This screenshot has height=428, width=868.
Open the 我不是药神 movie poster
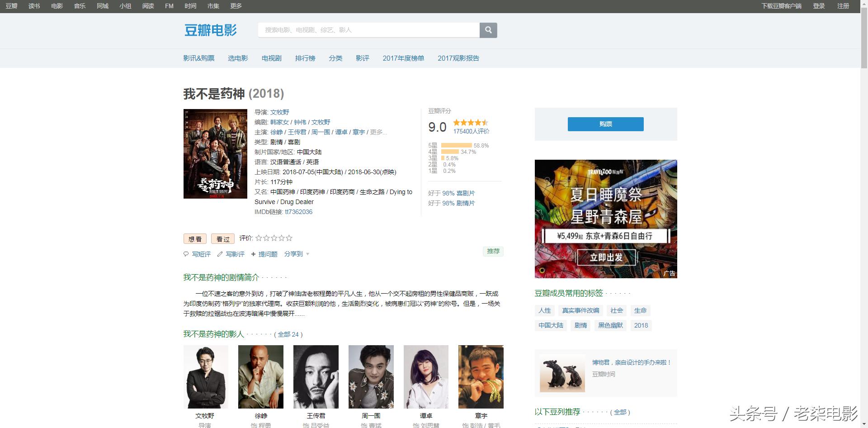click(x=215, y=154)
